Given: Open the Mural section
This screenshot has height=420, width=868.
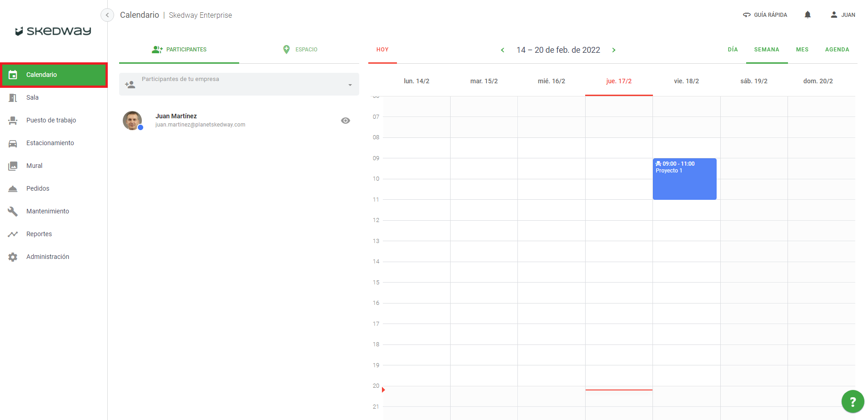Looking at the screenshot, I should click(34, 166).
